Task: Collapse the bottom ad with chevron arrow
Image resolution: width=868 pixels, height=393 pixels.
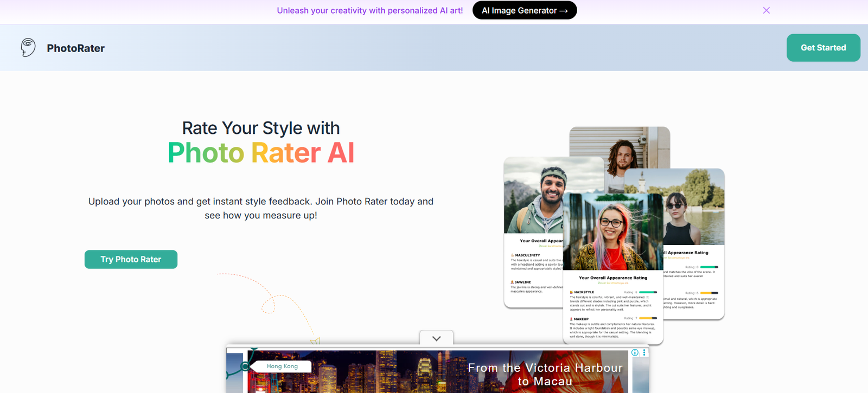Action: [x=436, y=338]
